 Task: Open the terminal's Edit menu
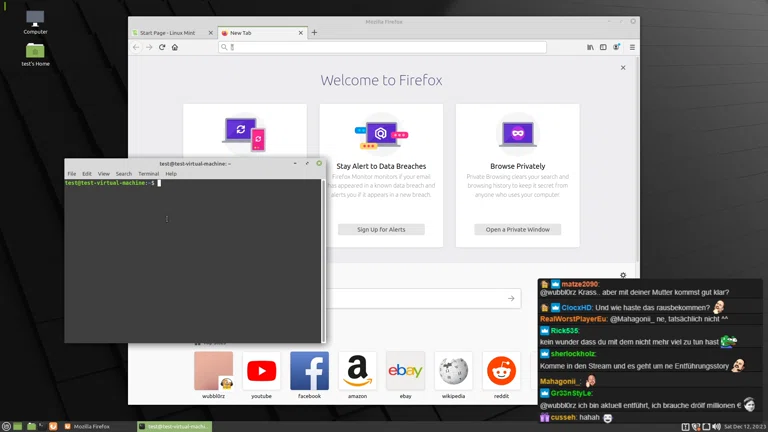[x=87, y=174]
